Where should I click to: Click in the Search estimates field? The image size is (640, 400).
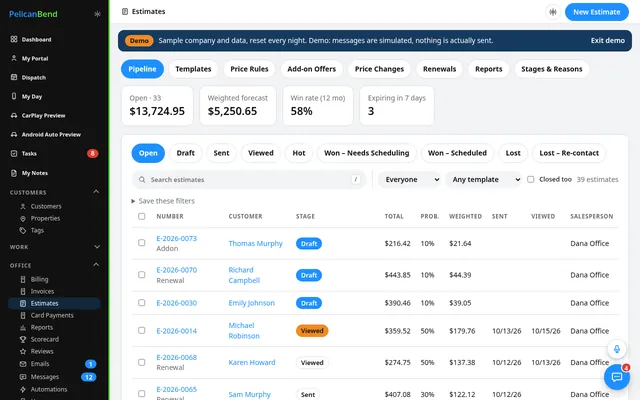pyautogui.click(x=249, y=180)
